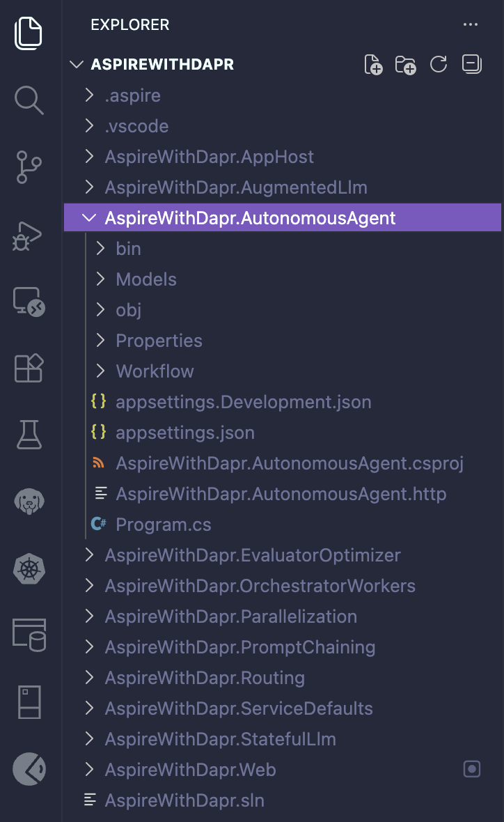
Task: Open the AspireWithDapr.sln solution file
Action: [184, 800]
